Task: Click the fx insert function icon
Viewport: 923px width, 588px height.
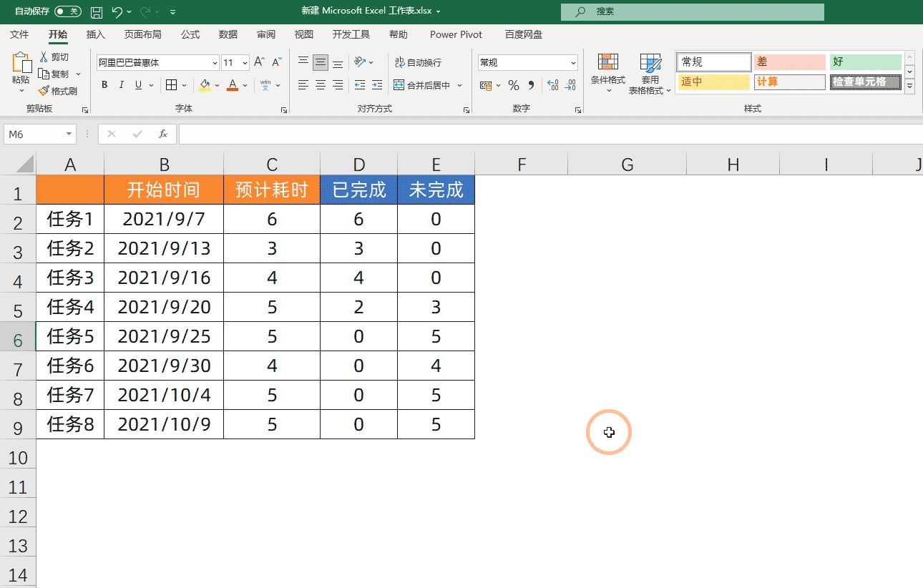Action: (162, 134)
